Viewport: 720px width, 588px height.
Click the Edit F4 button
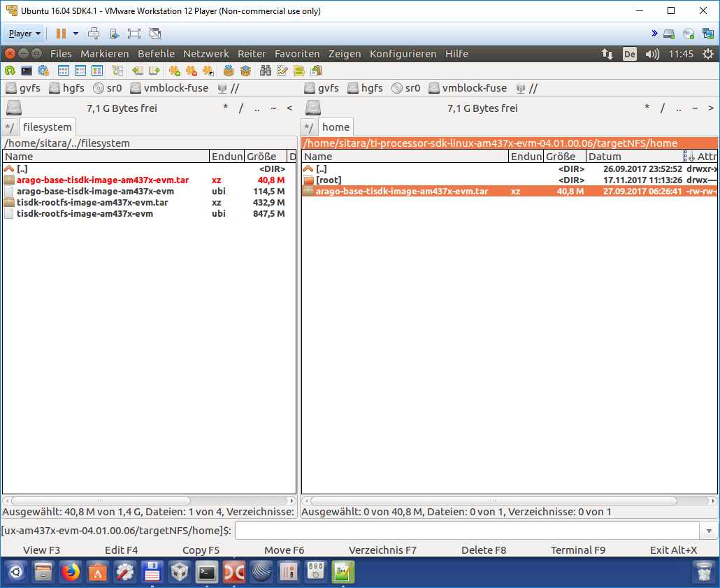pyautogui.click(x=121, y=550)
